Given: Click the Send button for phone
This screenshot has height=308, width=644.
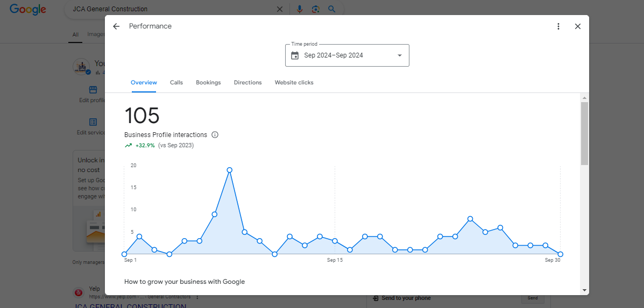Looking at the screenshot, I should pos(532,298).
